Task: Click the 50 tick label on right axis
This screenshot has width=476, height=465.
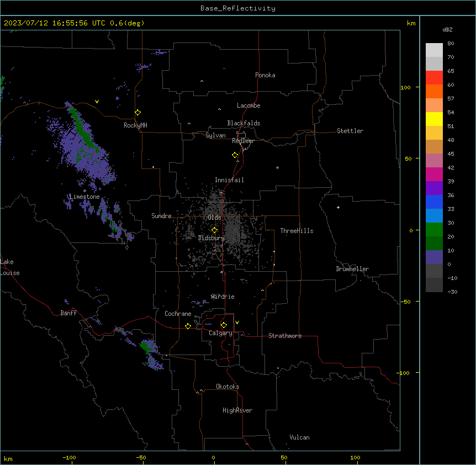Action: coord(408,158)
